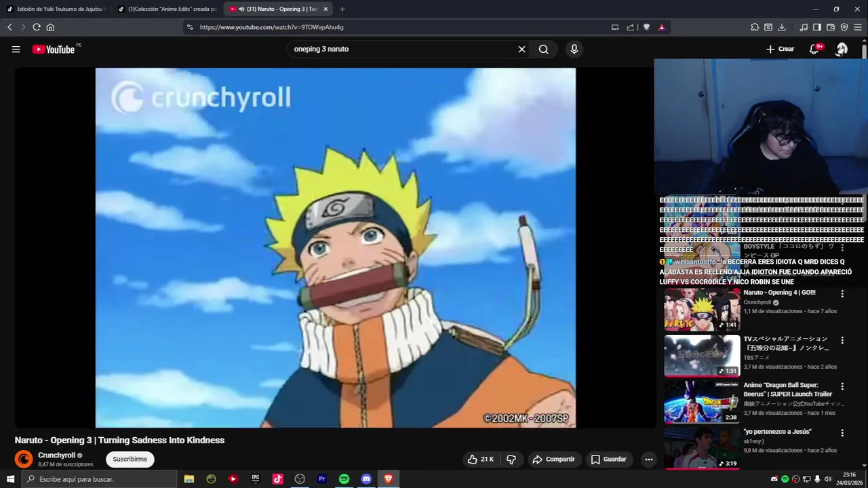Open the playlist music note icon
The image size is (868, 488).
click(x=804, y=27)
